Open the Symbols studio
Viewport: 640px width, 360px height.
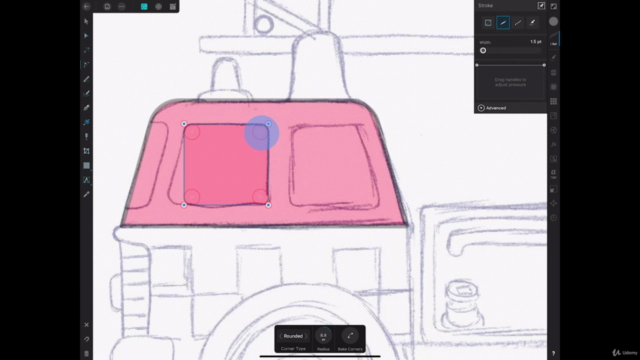pos(553,87)
